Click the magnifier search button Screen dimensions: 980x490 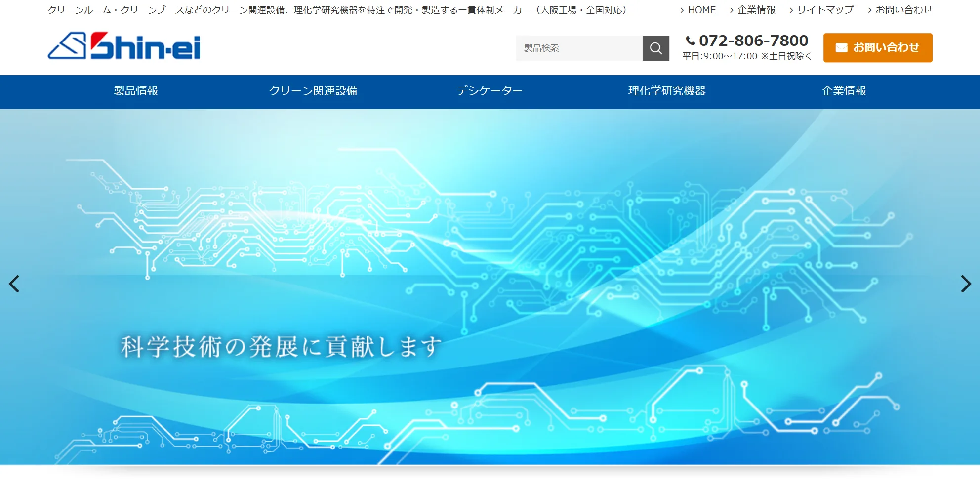(655, 48)
